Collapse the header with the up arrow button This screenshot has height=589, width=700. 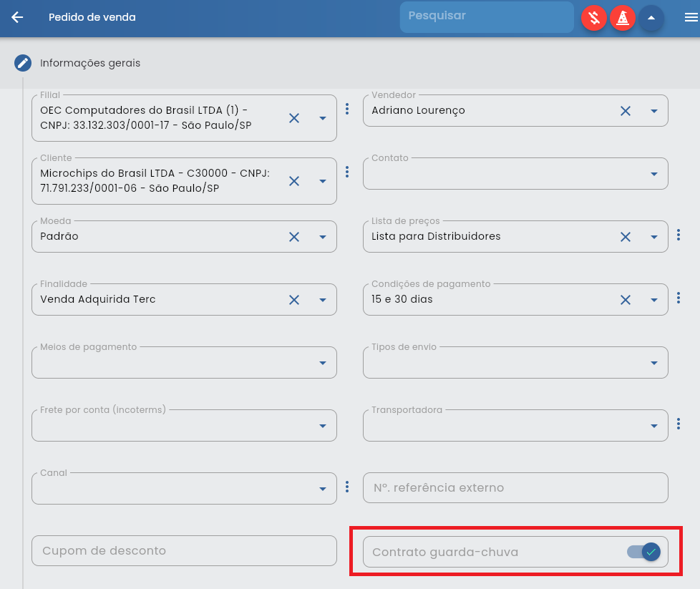tap(651, 19)
